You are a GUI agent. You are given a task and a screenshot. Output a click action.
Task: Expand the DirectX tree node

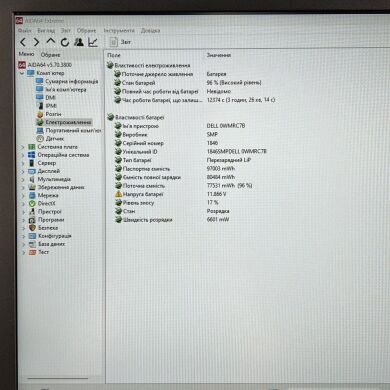[23, 204]
